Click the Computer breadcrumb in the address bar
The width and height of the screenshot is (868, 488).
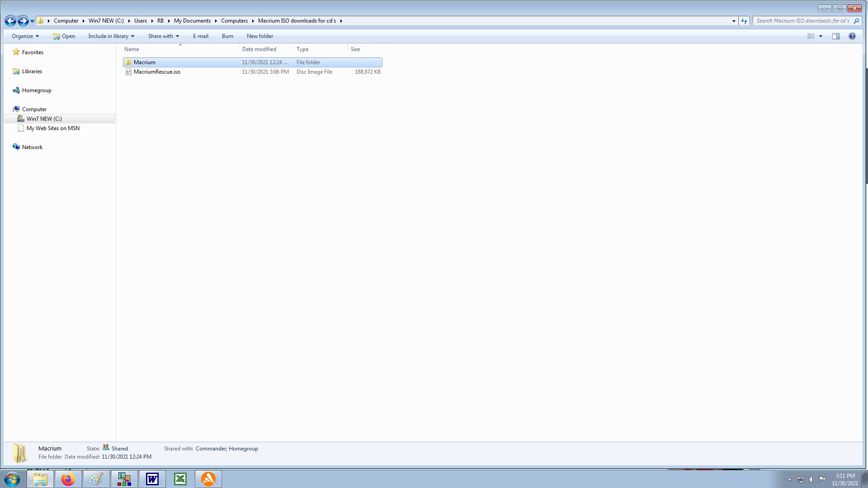pyautogui.click(x=66, y=21)
